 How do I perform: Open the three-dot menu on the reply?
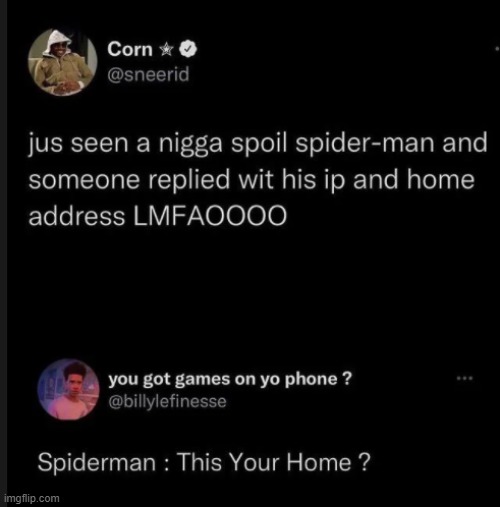click(x=465, y=378)
